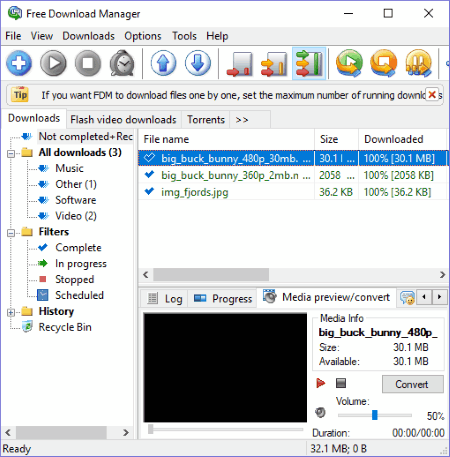Click the green circular arrow play toolbar icon
Viewport: 450px width, 457px height.
[349, 63]
